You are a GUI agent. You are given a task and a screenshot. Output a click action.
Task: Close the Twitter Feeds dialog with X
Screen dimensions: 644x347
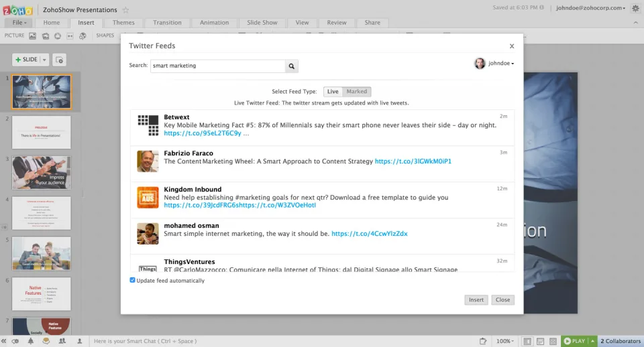[512, 46]
